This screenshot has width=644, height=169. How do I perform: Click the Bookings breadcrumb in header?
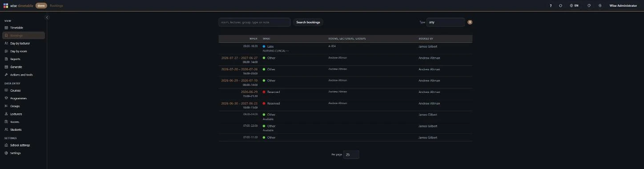56,6
